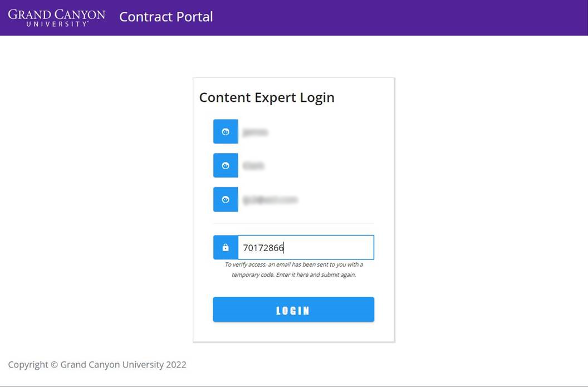This screenshot has width=588, height=387.
Task: Click the '2022' year in the footer
Action: [177, 365]
